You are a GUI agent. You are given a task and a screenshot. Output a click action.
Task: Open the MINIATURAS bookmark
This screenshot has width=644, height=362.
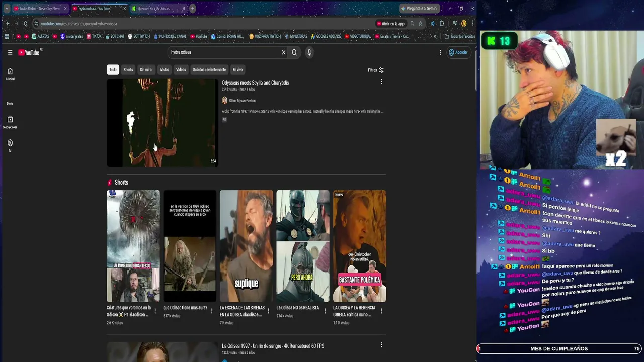point(296,37)
